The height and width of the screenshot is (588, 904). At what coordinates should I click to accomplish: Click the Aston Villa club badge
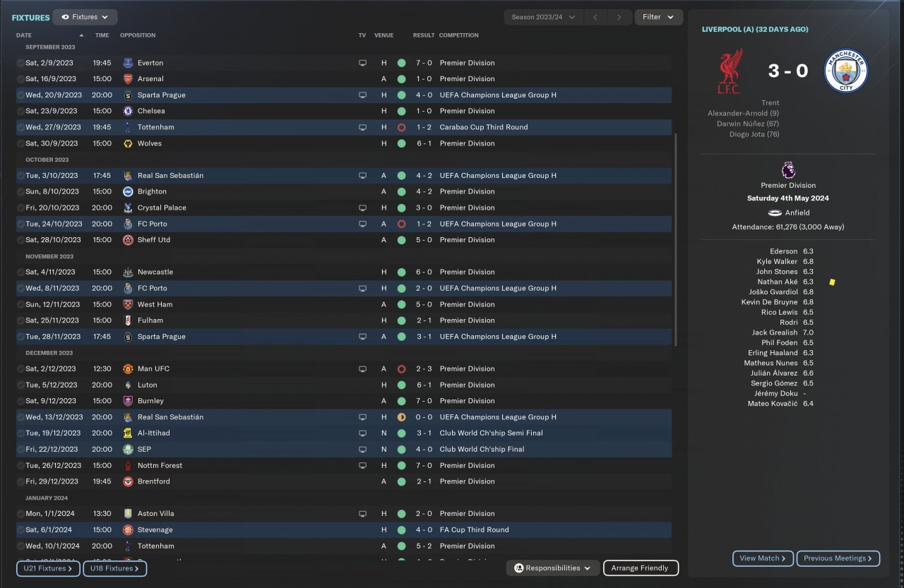[x=128, y=513]
